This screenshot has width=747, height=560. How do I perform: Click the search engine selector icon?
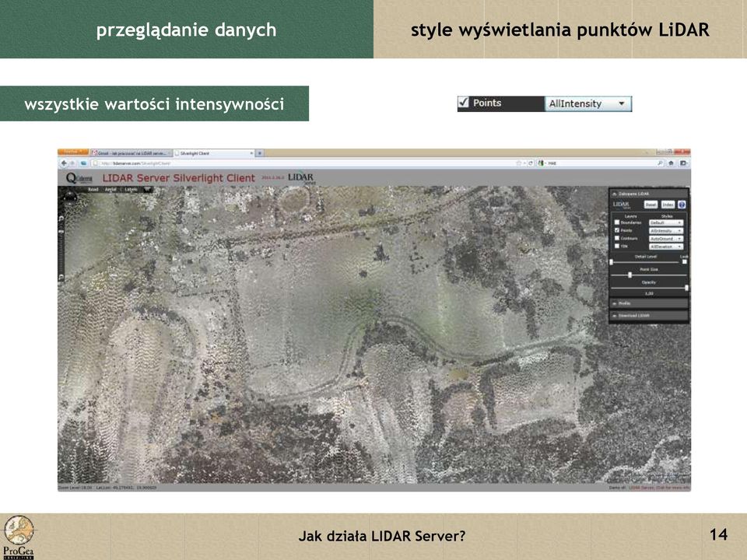(542, 163)
